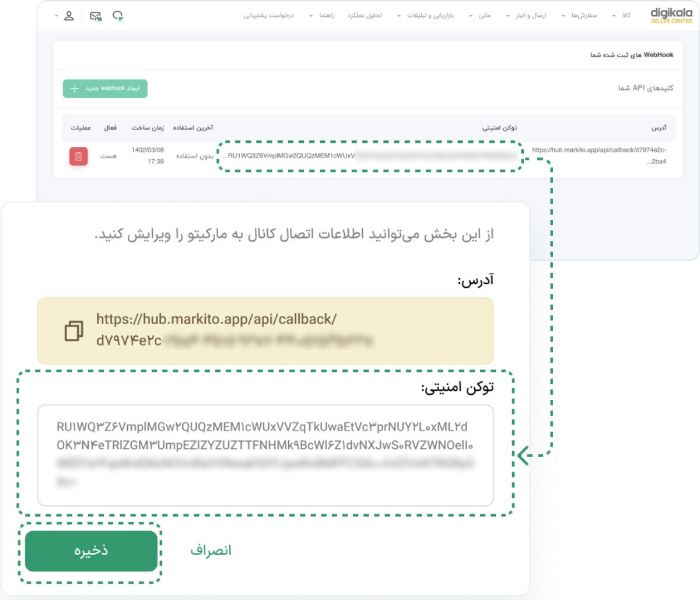Open درخواست پشتیبانی menu item
The image size is (700, 600).
coord(269,16)
